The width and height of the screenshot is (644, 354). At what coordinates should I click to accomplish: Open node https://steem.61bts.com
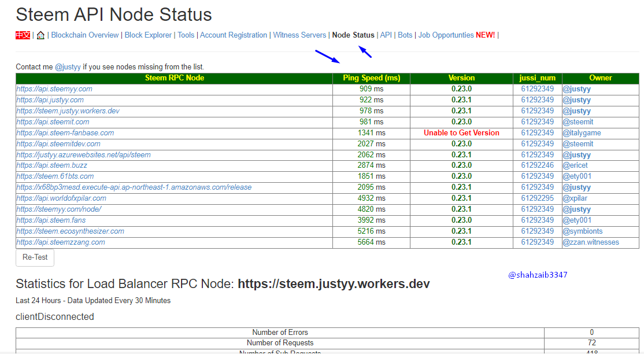(55, 176)
